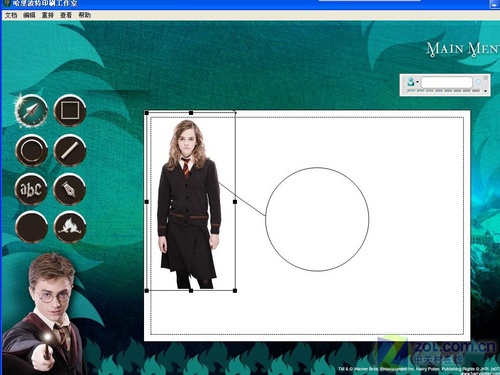The width and height of the screenshot is (500, 375).
Task: Open the 帮助 menu
Action: tap(85, 15)
